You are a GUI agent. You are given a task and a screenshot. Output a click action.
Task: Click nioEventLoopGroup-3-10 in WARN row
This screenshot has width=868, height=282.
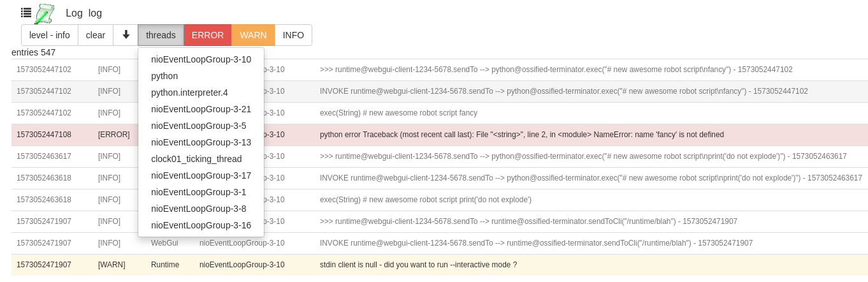[242, 265]
